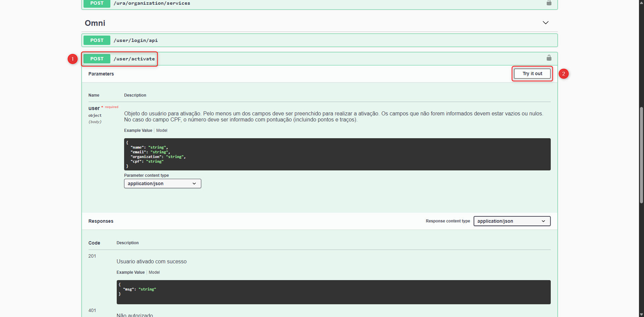Screen dimensions: 644x317
Task: Expand the /user/login/api endpoint
Action: tap(136, 40)
